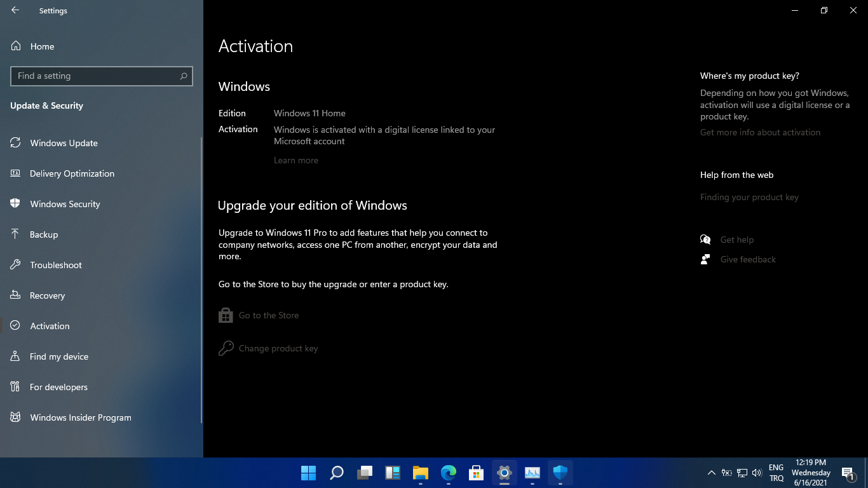Click the Get help link
The width and height of the screenshot is (868, 488).
click(737, 240)
